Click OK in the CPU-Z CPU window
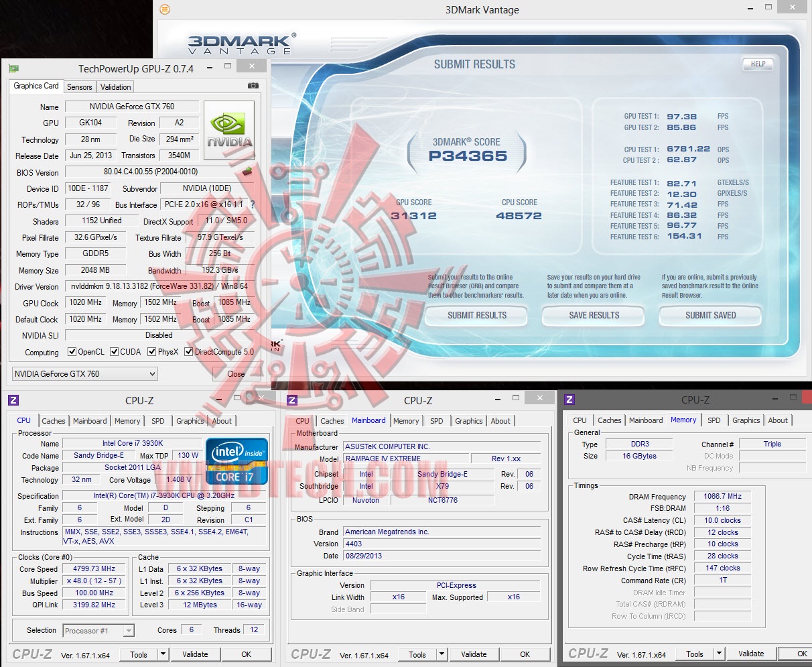 [x=246, y=654]
